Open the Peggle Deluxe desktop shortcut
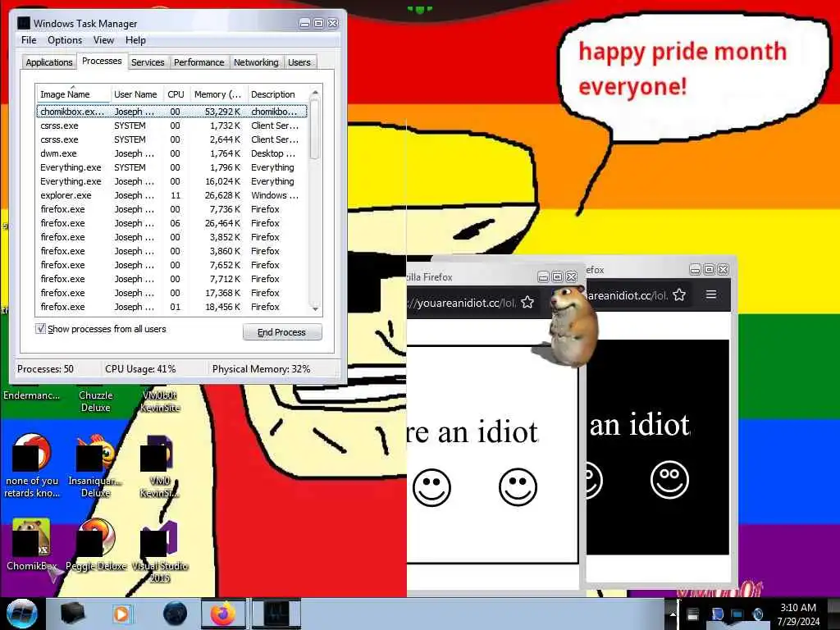This screenshot has height=630, width=840. coord(96,545)
